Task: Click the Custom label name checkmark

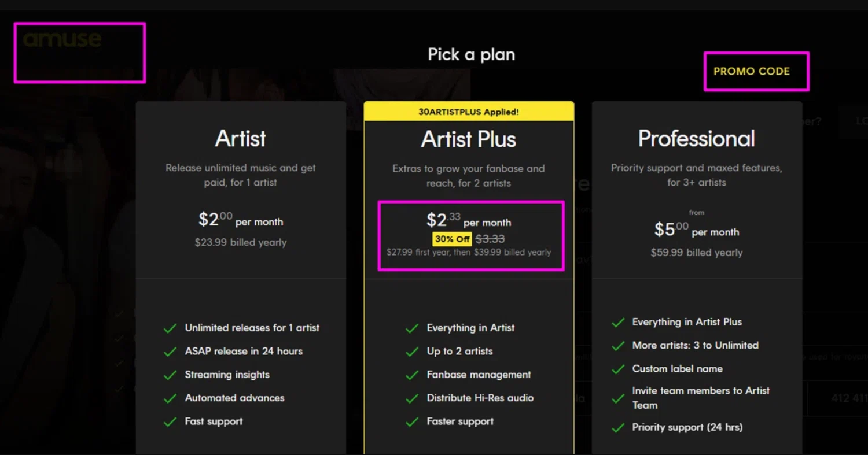Action: point(619,369)
